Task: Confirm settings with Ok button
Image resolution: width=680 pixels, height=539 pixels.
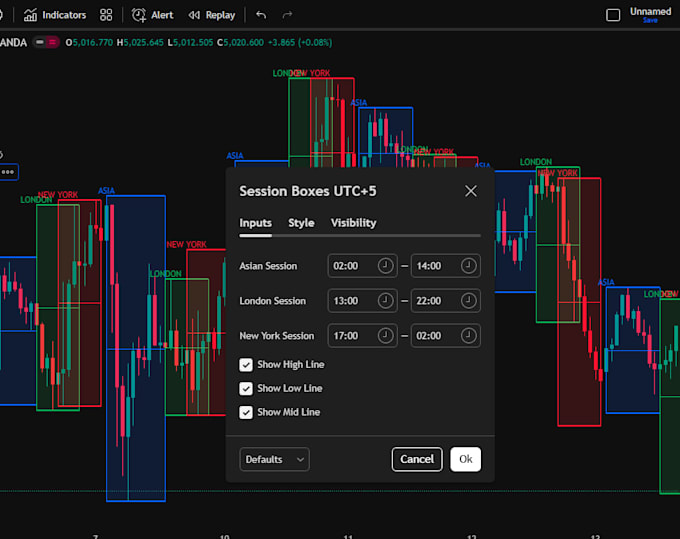Action: [x=465, y=459]
